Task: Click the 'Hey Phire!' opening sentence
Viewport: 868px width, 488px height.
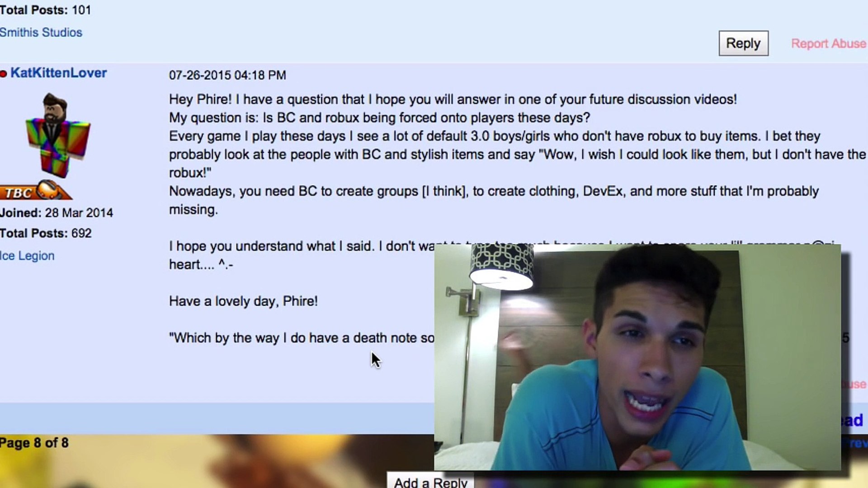Action: pos(453,99)
